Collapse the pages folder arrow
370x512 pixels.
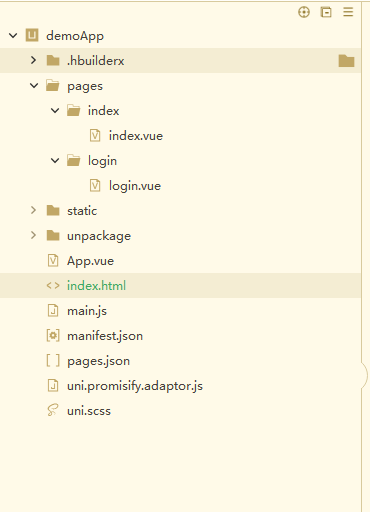34,86
